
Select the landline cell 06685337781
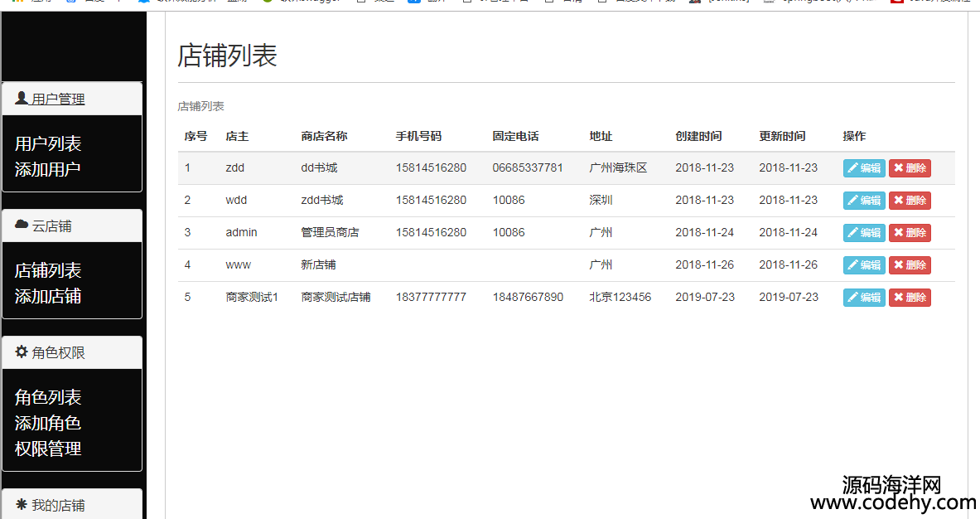[x=528, y=167]
